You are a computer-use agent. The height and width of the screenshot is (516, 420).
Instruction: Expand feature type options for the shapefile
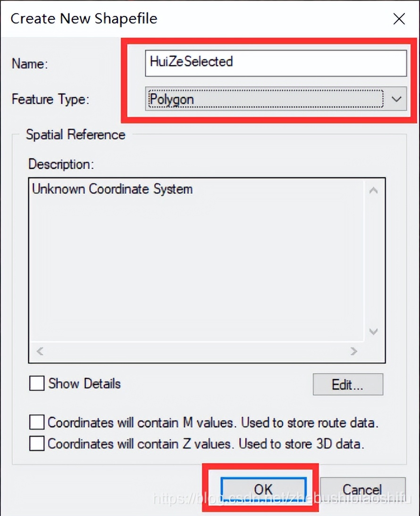tap(397, 99)
